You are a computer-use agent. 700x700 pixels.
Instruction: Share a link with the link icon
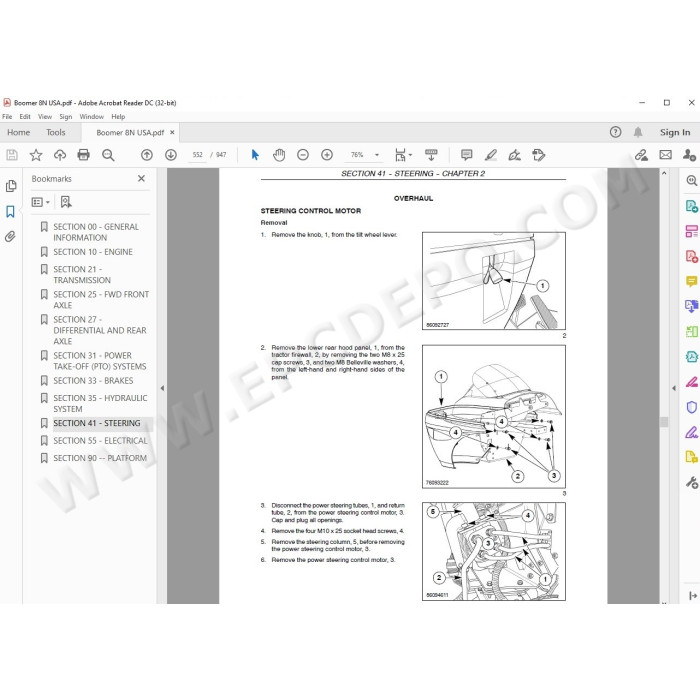tap(642, 155)
